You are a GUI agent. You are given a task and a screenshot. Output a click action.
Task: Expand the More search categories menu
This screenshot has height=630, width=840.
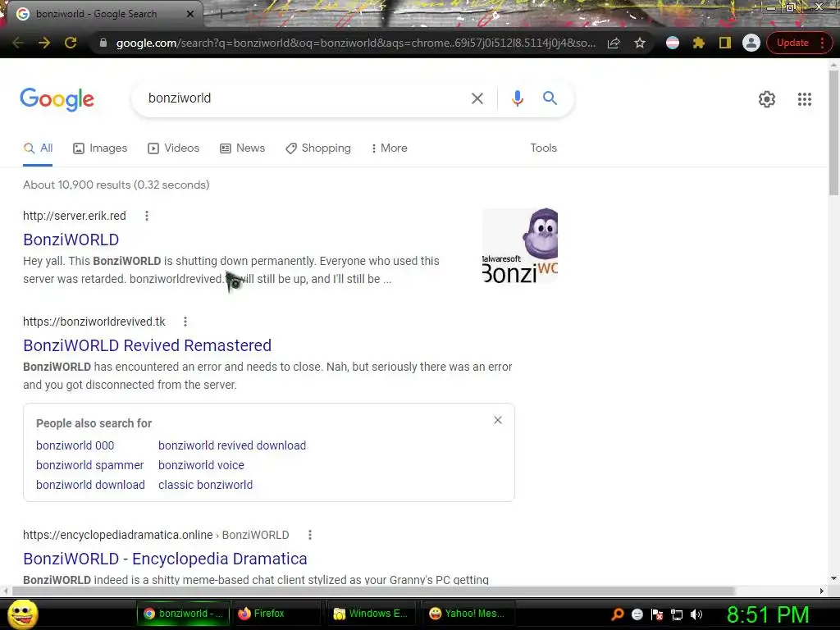390,148
